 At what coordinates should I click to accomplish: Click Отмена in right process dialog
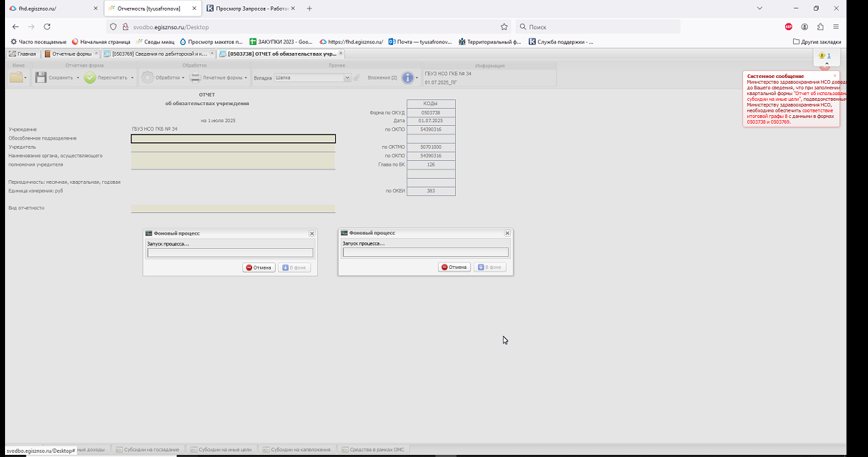point(454,267)
